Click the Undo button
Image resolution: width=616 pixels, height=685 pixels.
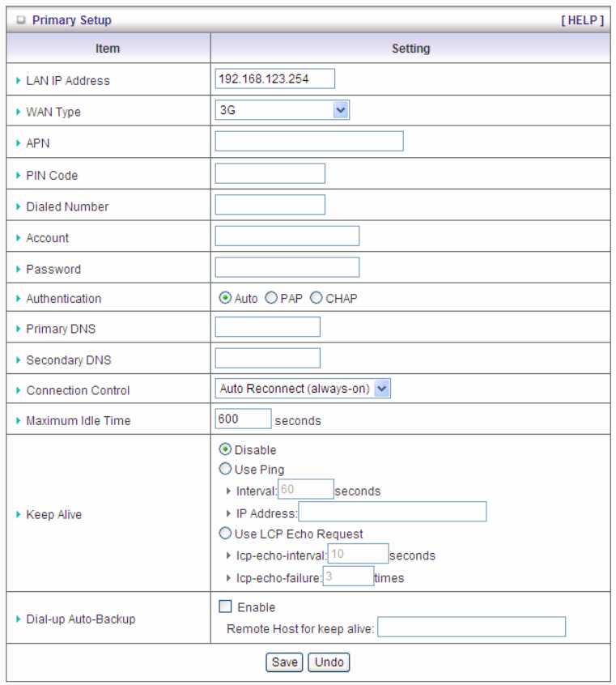click(329, 662)
